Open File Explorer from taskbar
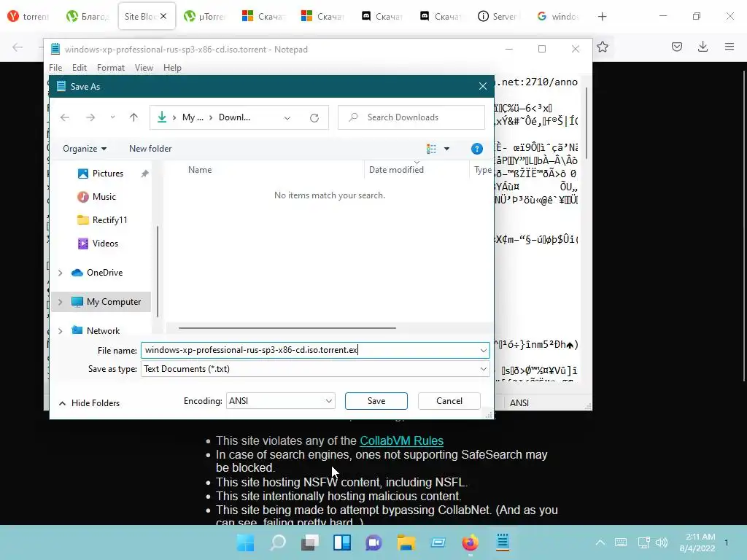Viewport: 747px width, 560px height. [x=406, y=542]
